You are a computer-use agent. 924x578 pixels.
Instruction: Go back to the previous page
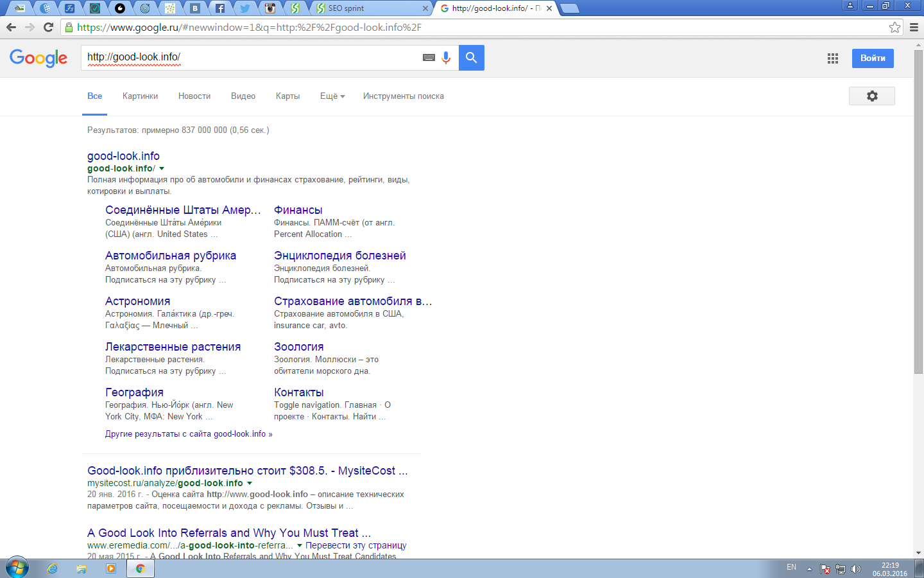pyautogui.click(x=11, y=27)
